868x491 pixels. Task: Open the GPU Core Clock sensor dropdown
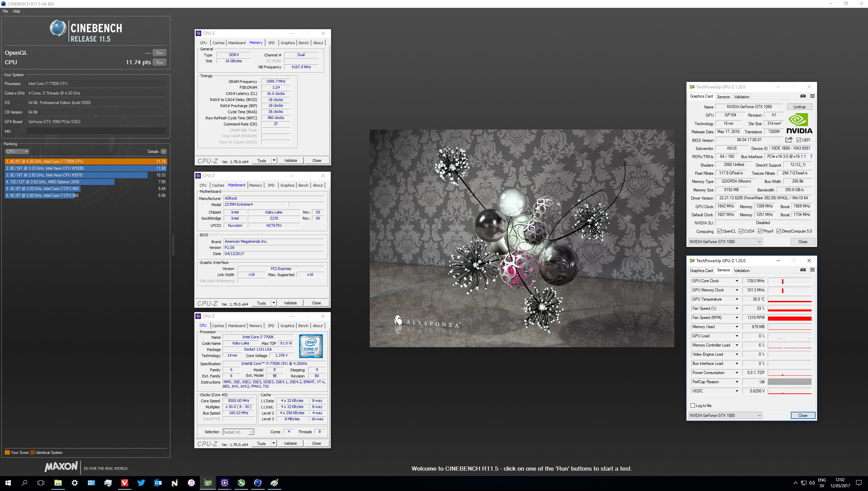[x=737, y=281]
